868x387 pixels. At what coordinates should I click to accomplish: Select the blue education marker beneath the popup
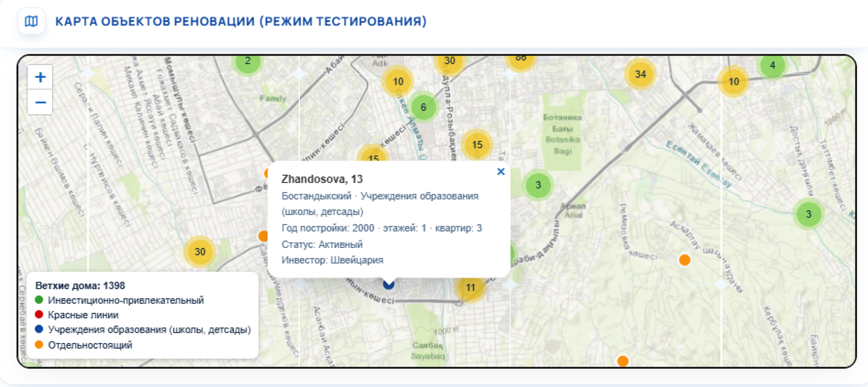pyautogui.click(x=389, y=284)
